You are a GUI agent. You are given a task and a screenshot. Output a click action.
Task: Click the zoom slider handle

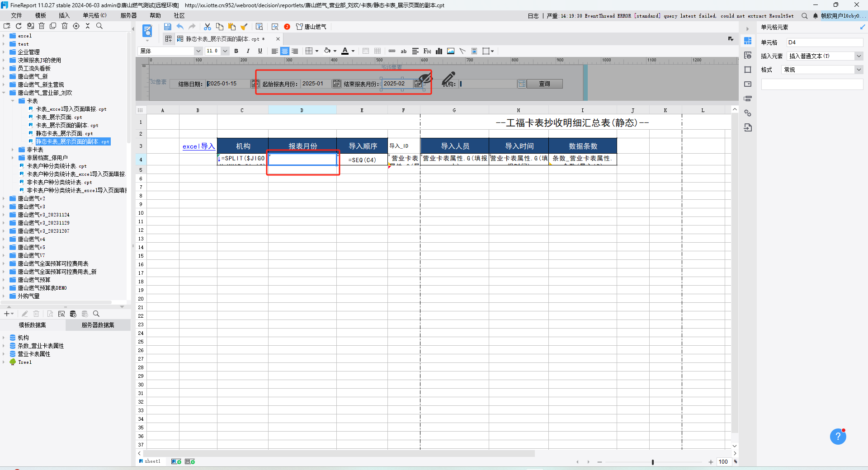652,462
